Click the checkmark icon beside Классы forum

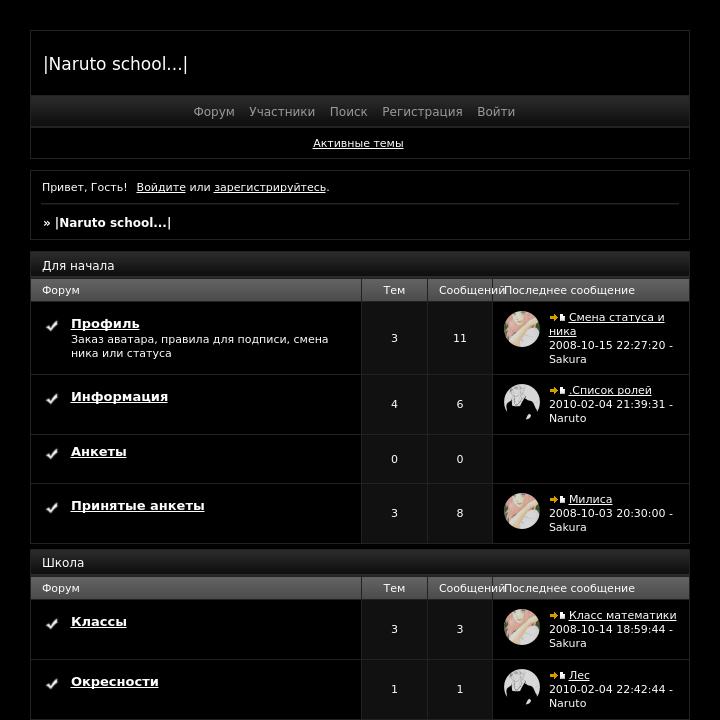coord(52,624)
